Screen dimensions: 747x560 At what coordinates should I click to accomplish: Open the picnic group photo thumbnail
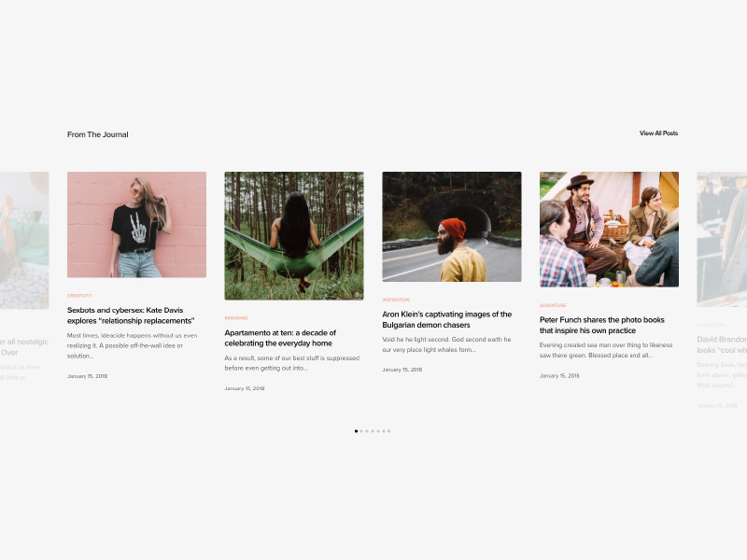(609, 229)
